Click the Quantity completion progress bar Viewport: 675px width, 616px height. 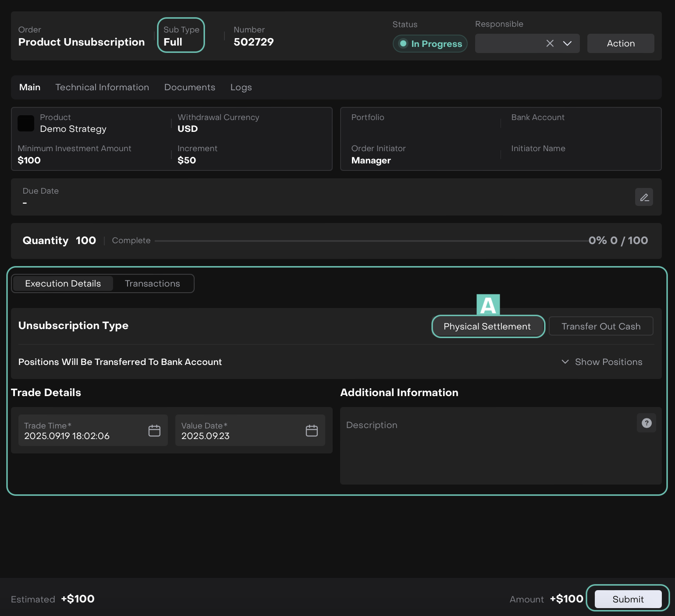tap(371, 241)
